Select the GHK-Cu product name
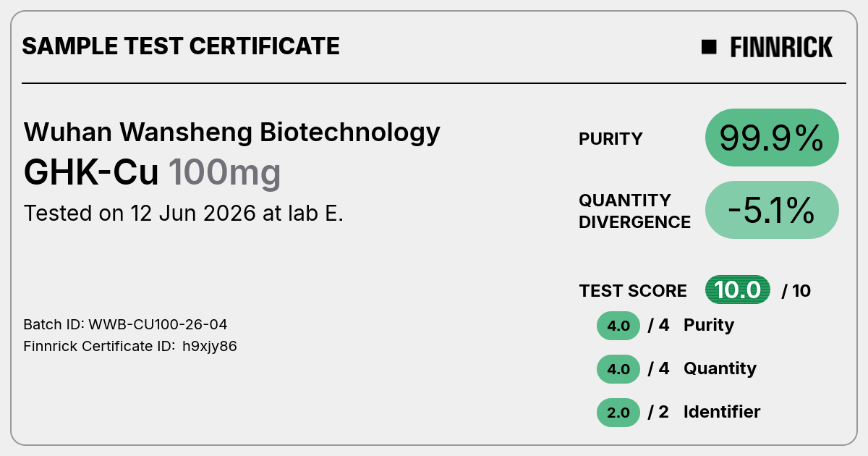 [91, 173]
